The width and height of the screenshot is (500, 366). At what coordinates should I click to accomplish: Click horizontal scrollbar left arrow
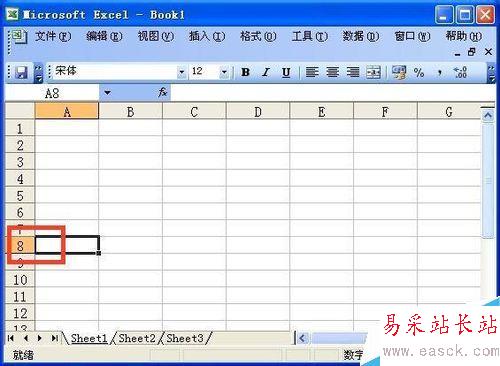click(302, 339)
